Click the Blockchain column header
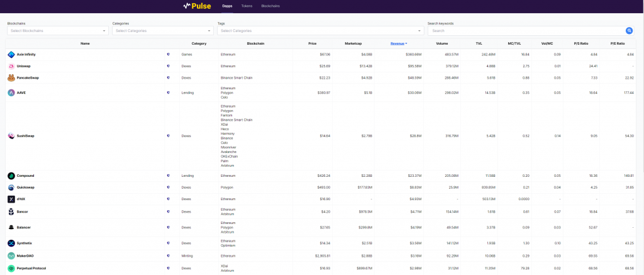This screenshot has height=275, width=644. pos(255,43)
